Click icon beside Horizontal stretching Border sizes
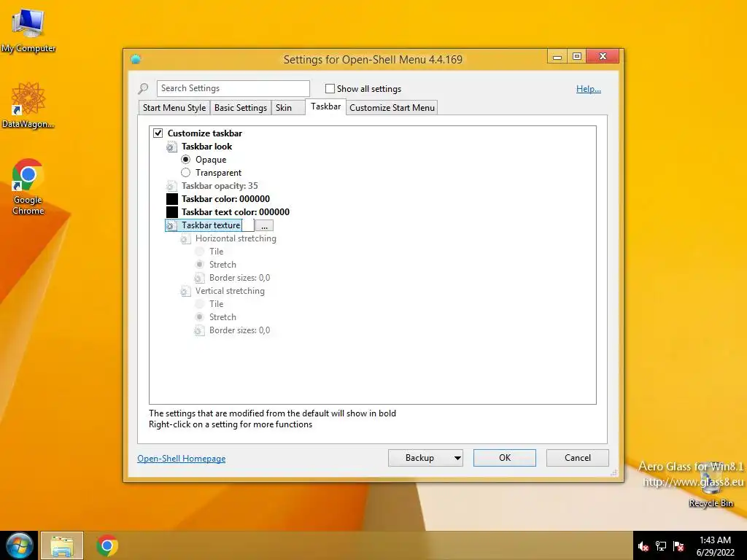747x560 pixels. 199,278
